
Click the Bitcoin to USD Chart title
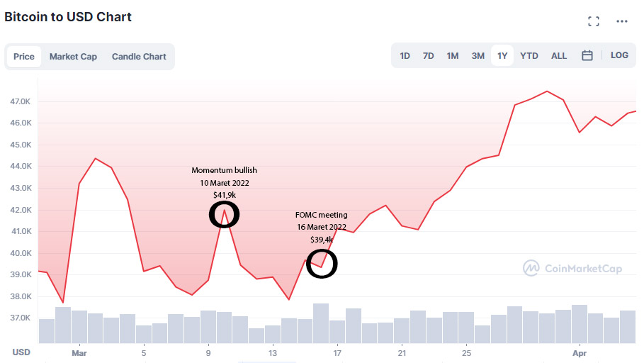[x=68, y=17]
